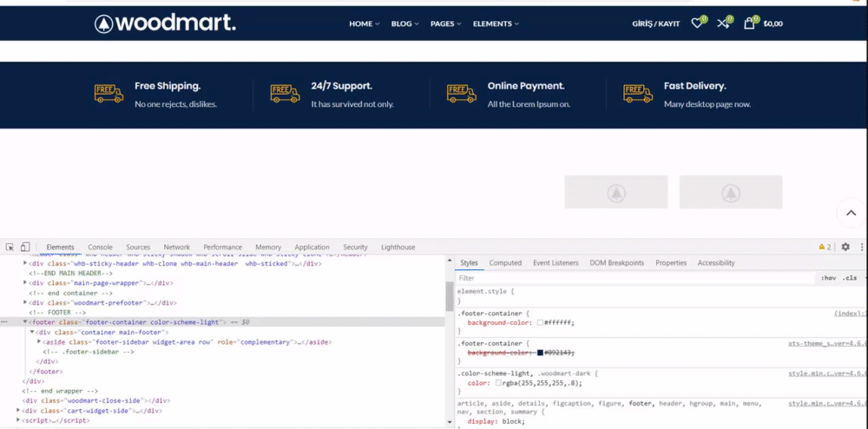Switch to the Console tab
This screenshot has height=429, width=868.
click(100, 247)
